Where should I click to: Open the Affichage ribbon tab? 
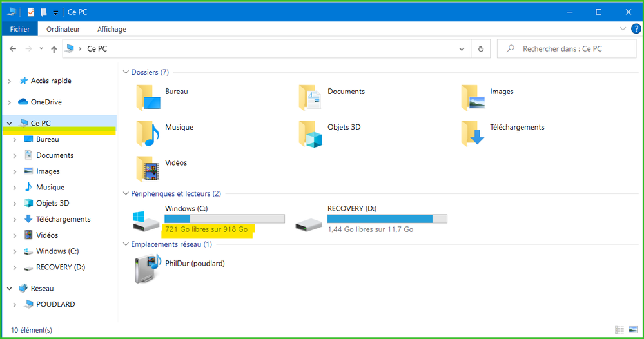(x=112, y=29)
